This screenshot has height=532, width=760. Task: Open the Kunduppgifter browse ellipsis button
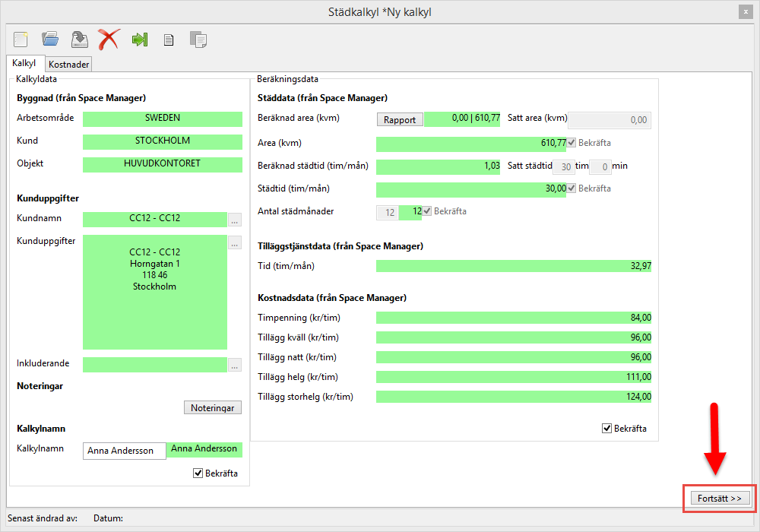235,243
